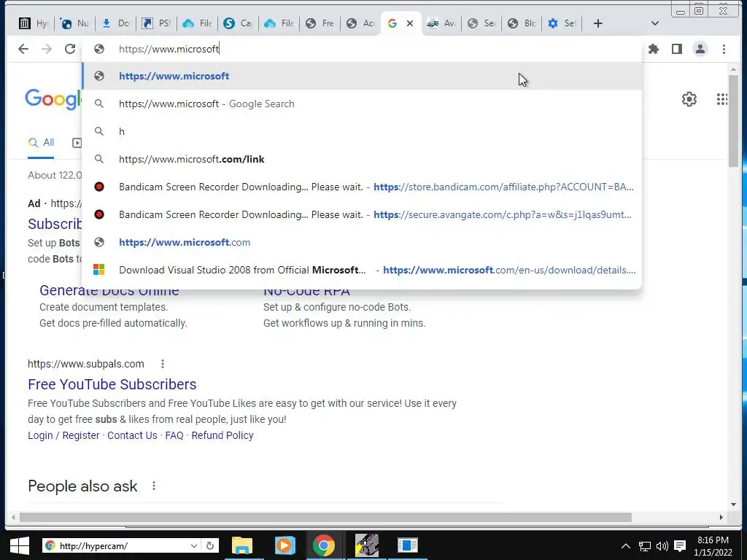Open the Contact Us sitelink
This screenshot has height=560, width=747.
(x=132, y=435)
